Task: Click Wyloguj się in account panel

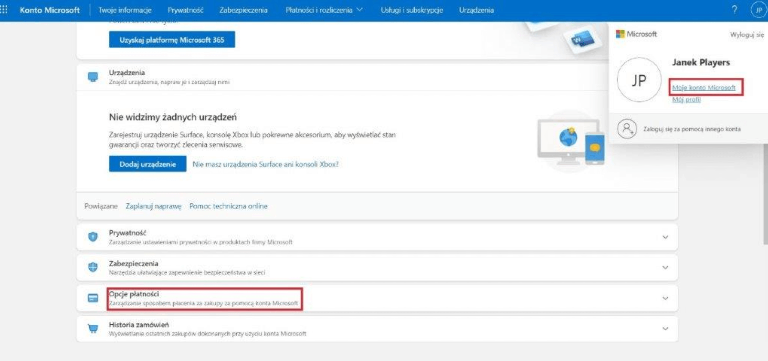Action: [747, 35]
